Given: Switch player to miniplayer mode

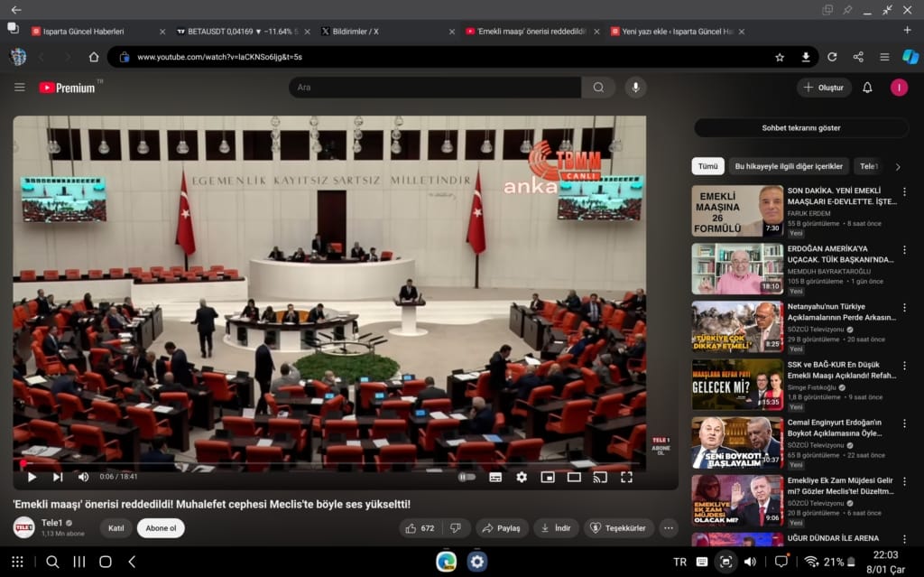Looking at the screenshot, I should coord(548,477).
